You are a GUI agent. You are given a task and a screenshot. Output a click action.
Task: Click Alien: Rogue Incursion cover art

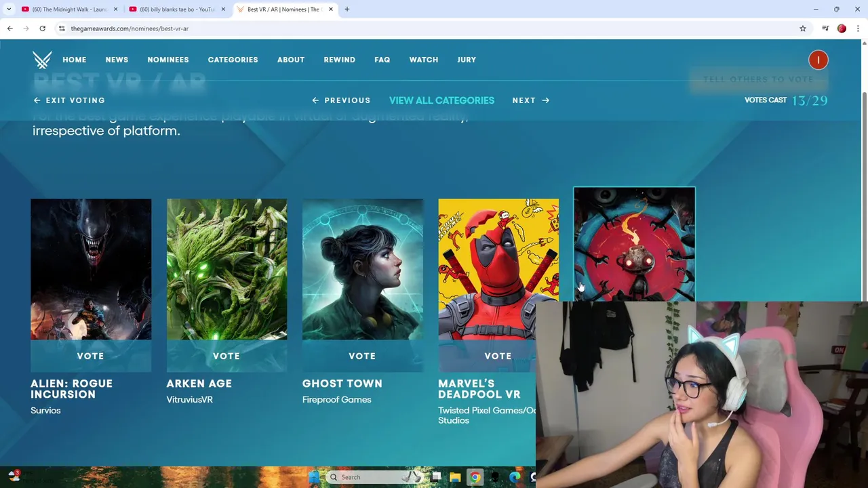point(91,269)
